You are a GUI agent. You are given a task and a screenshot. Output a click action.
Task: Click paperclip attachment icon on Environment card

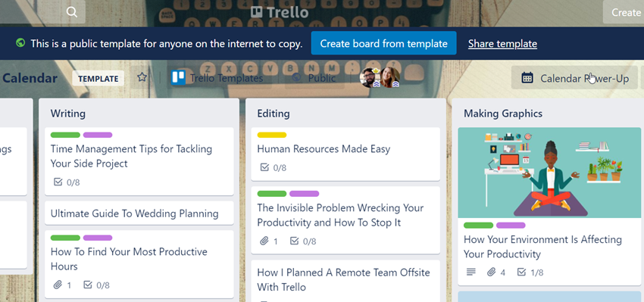tap(491, 272)
